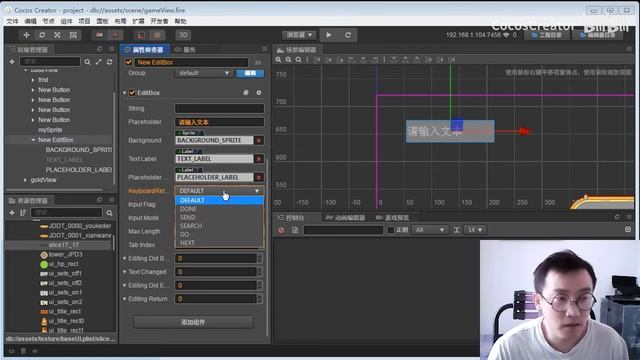This screenshot has width=640, height=360.
Task: Click the EditBox component gear settings icon
Action: 259,93
